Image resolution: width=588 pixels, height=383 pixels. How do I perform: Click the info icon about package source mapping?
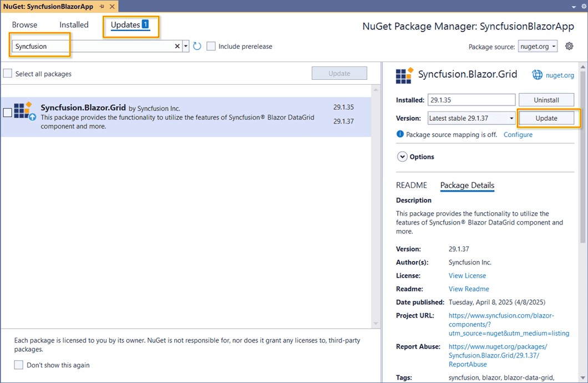tap(399, 134)
